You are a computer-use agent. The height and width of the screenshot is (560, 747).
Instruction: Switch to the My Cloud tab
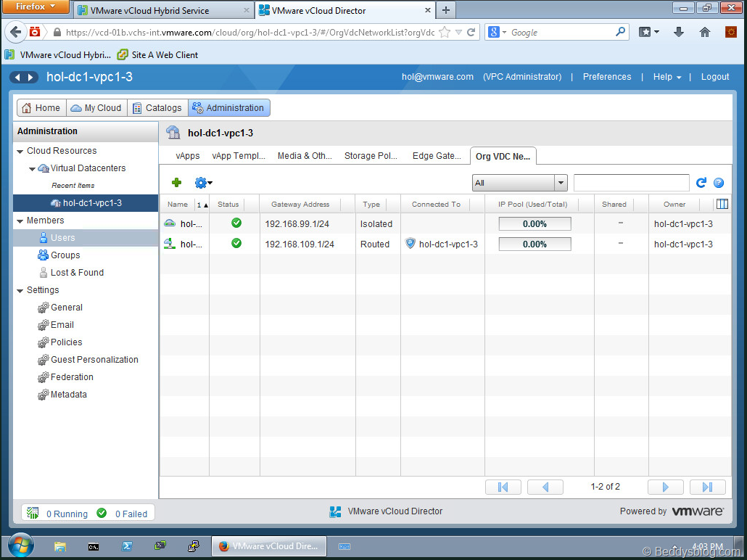(x=96, y=107)
